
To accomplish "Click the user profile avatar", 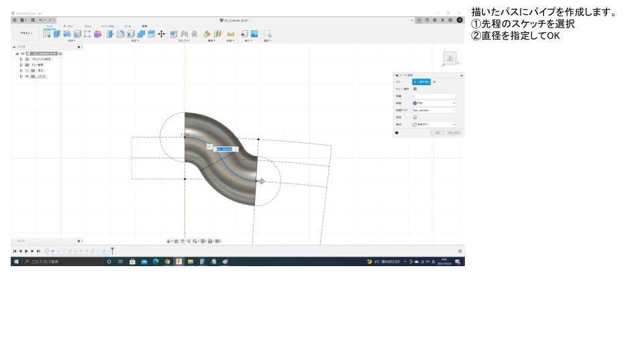I will coord(460,19).
